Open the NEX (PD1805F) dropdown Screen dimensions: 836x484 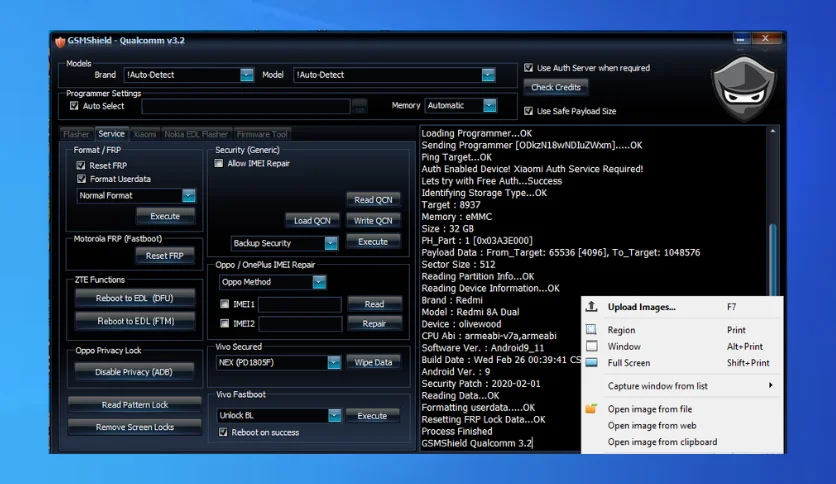point(334,362)
